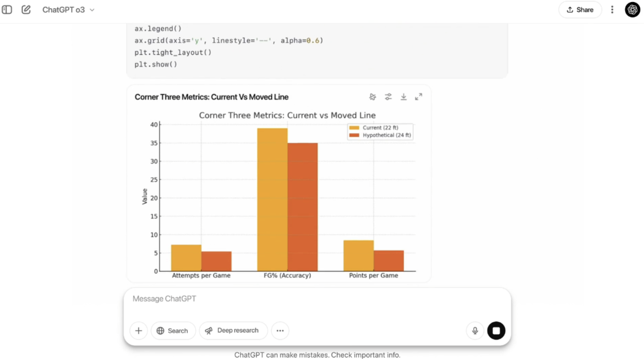Viewport: 644px width, 359px height.
Task: Switch the chart to interactive mode
Action: pos(373,97)
